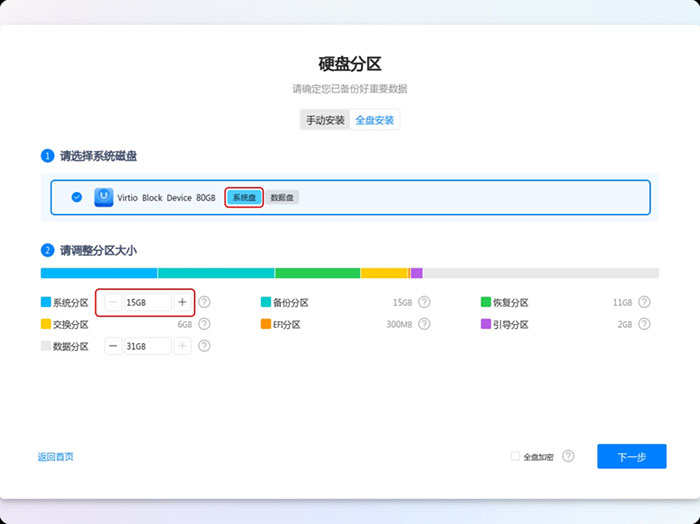
Task: Increase 数据分区 size with plus button
Action: tap(182, 346)
